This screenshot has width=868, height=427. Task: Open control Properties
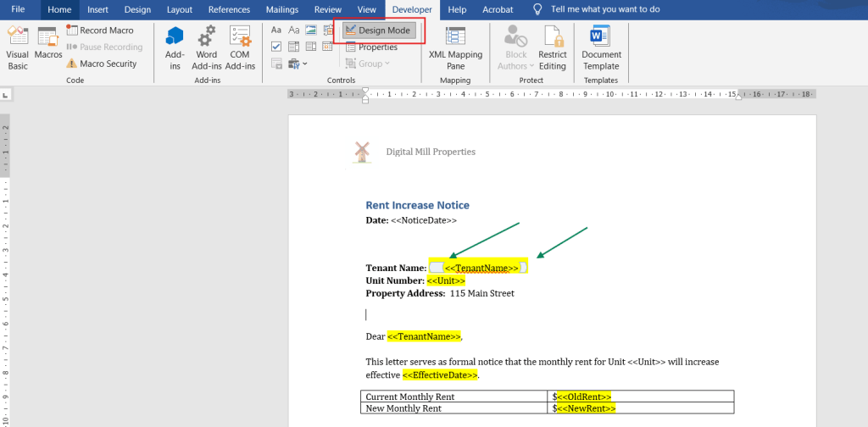pos(372,47)
